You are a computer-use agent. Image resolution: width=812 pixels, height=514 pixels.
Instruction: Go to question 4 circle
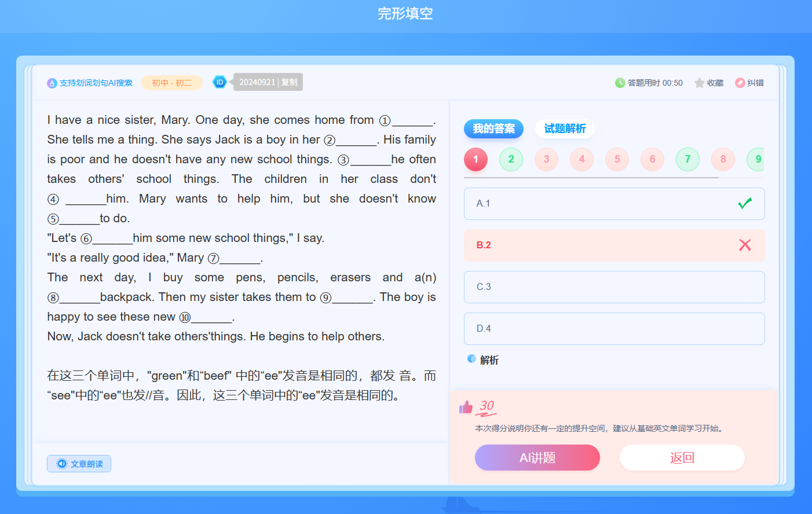pyautogui.click(x=581, y=159)
